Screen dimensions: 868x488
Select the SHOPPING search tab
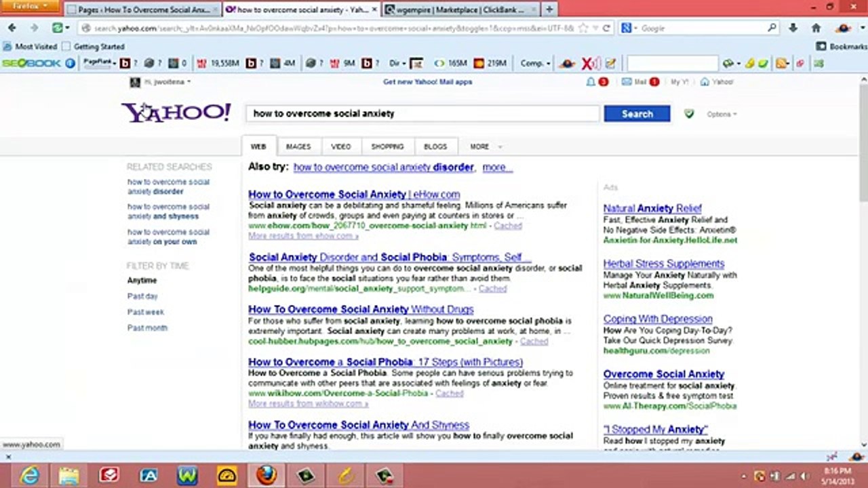[388, 146]
